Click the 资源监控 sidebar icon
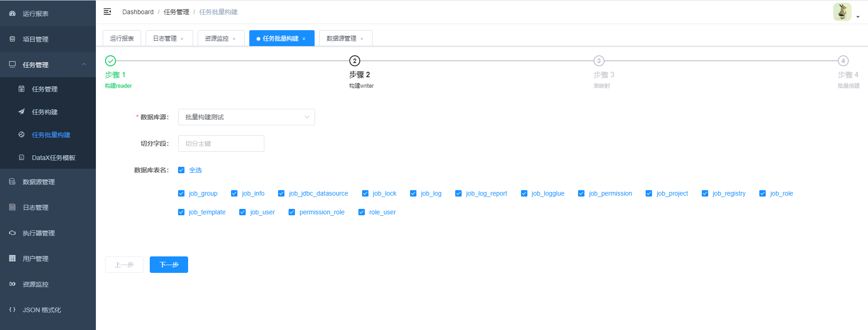868x330 pixels. [x=12, y=284]
